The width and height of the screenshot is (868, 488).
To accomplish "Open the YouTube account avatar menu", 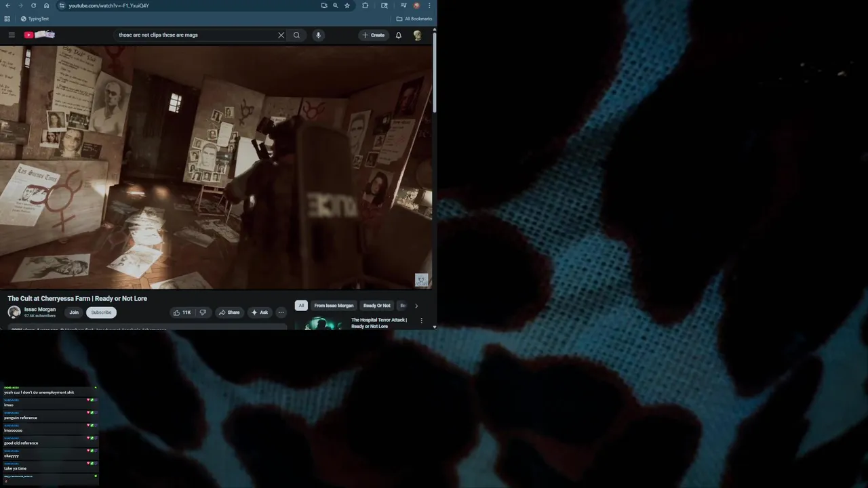I will pos(418,35).
